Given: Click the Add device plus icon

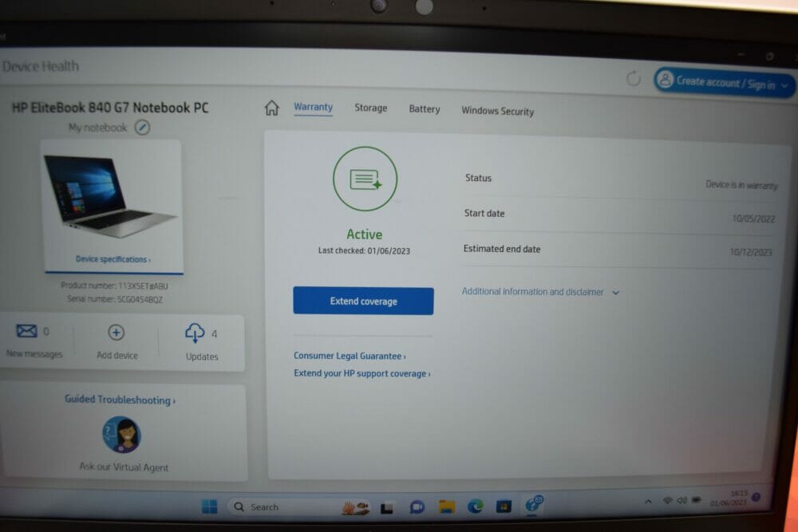Looking at the screenshot, I should [x=116, y=333].
